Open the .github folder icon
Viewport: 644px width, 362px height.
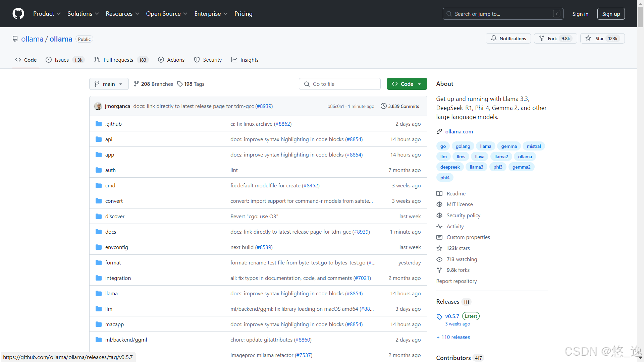point(99,124)
